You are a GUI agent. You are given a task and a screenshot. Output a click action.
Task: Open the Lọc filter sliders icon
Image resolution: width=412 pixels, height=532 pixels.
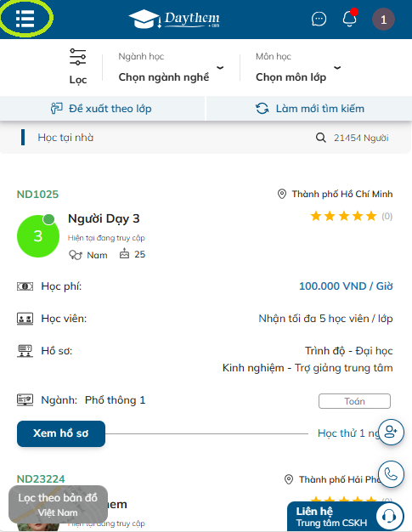[77, 57]
